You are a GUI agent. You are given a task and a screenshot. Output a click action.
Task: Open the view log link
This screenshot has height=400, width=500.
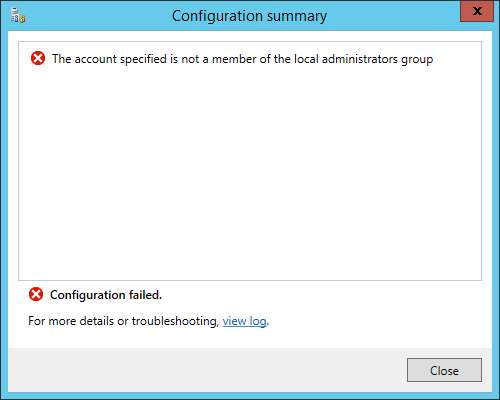click(x=244, y=321)
